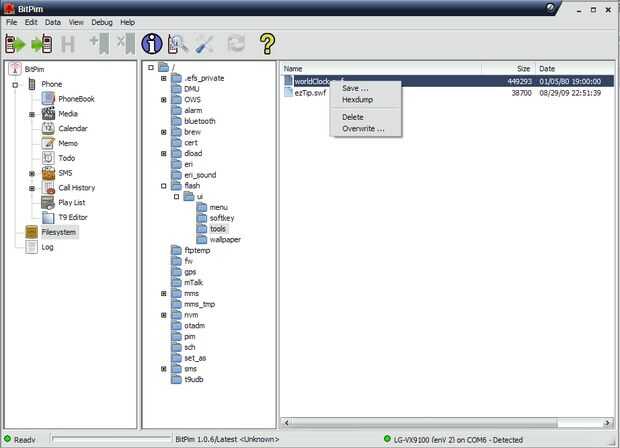This screenshot has width=620, height=448.
Task: Collapse the root / folder node
Action: [x=151, y=68]
